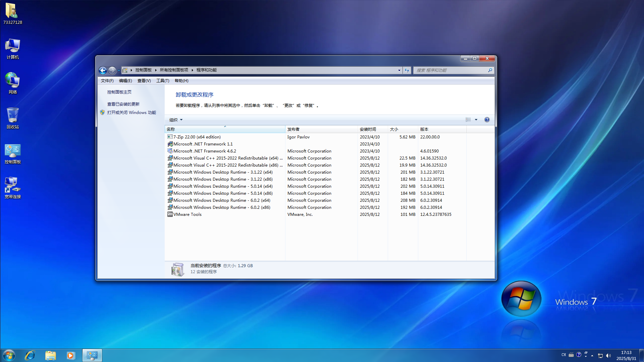Viewport: 644px width, 362px height.
Task: Open the volume control in the system tray
Action: point(608,355)
